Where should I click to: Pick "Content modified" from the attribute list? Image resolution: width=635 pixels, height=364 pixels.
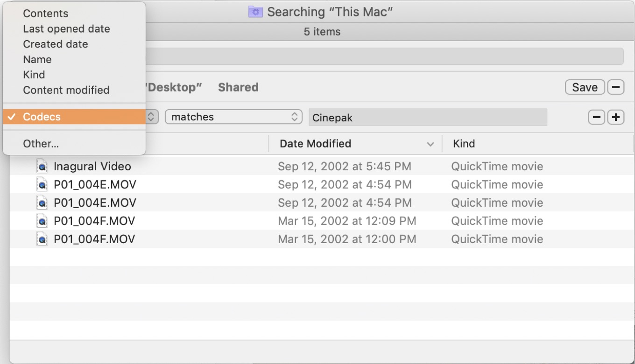[66, 90]
